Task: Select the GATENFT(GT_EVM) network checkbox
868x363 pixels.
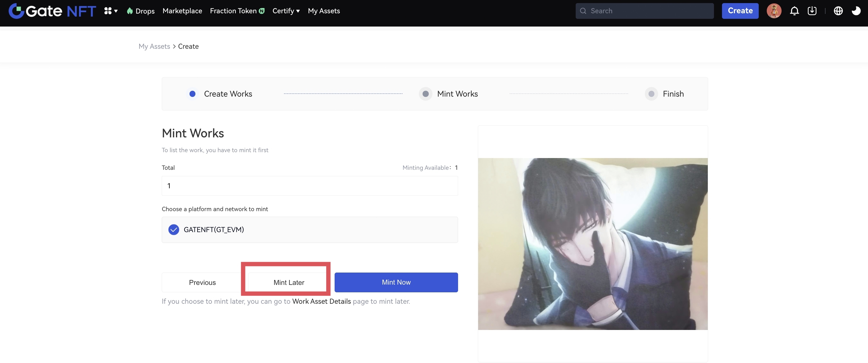Action: coord(173,230)
